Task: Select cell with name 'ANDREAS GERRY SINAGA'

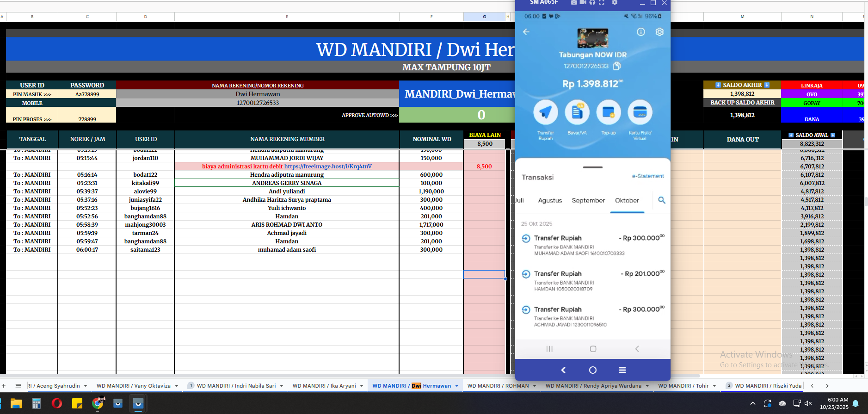Action: point(287,183)
